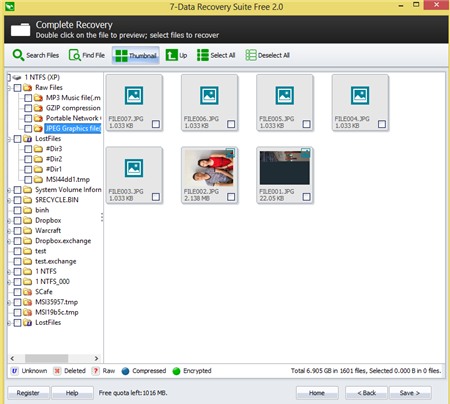Check the box for FILE004.JPG
The image size is (450, 404).
point(382,124)
